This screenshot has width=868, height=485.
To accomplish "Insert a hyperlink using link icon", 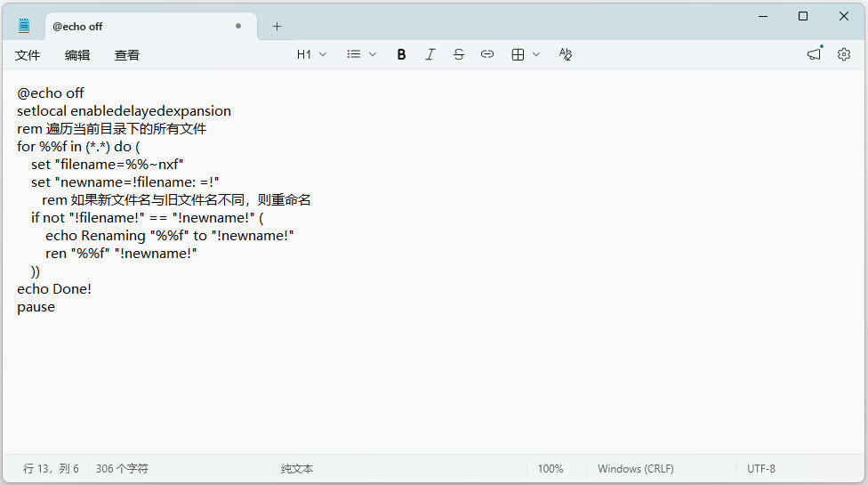I will coord(487,54).
